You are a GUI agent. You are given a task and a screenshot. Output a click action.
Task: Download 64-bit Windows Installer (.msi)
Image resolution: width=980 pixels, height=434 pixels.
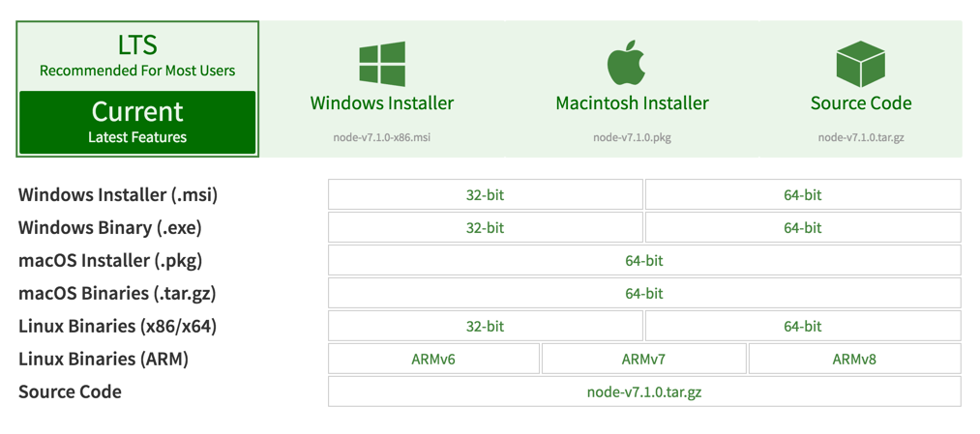click(803, 194)
